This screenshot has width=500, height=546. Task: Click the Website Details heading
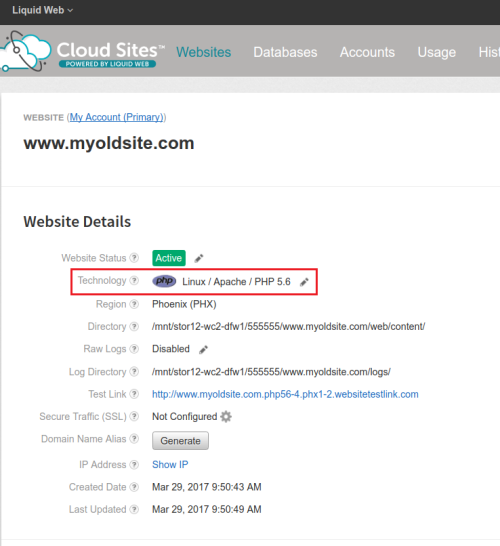point(77,221)
